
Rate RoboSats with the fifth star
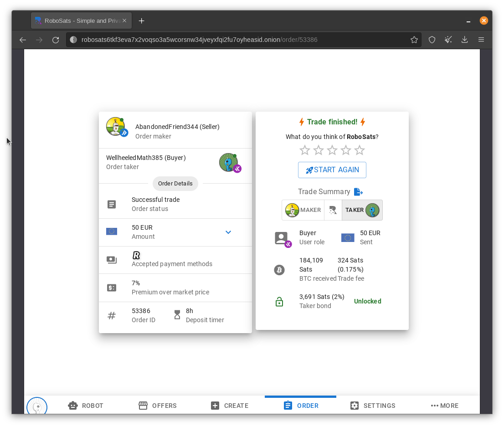360,150
